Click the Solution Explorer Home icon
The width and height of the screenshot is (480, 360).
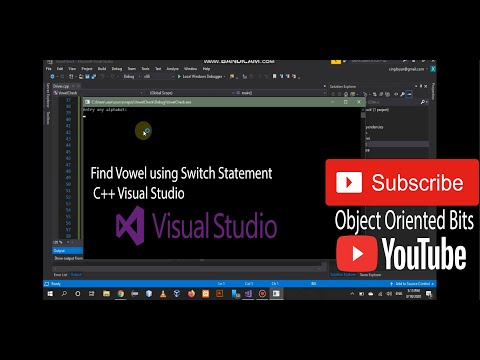pyautogui.click(x=347, y=94)
